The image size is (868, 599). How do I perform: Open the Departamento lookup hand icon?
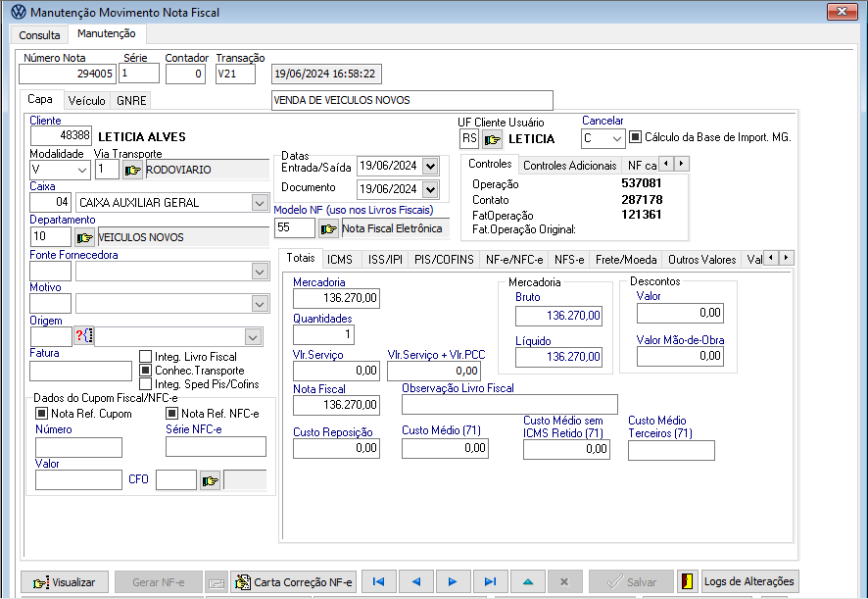[x=85, y=237]
